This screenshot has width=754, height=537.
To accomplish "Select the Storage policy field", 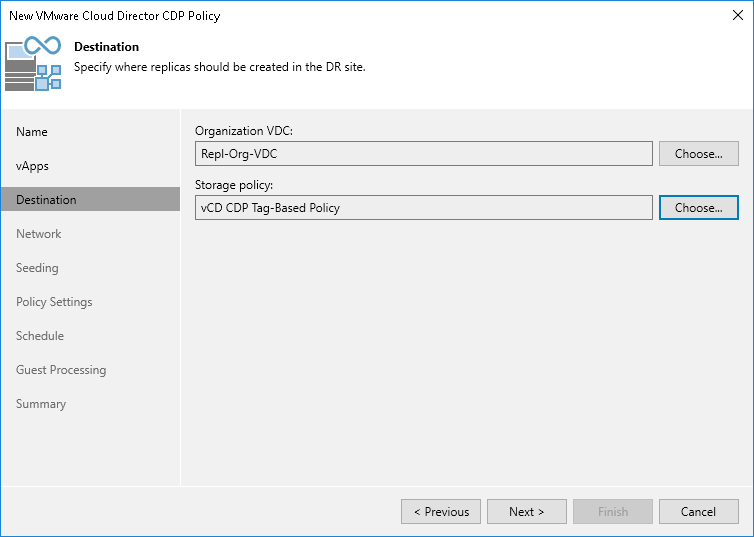I will pos(424,208).
